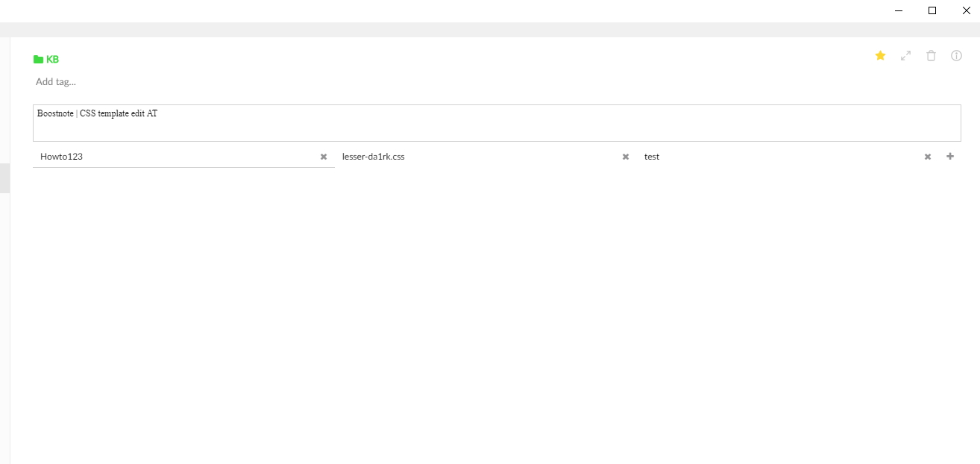Add a new snippet with plus icon
Screen dimensions: 980x464
[x=950, y=157]
